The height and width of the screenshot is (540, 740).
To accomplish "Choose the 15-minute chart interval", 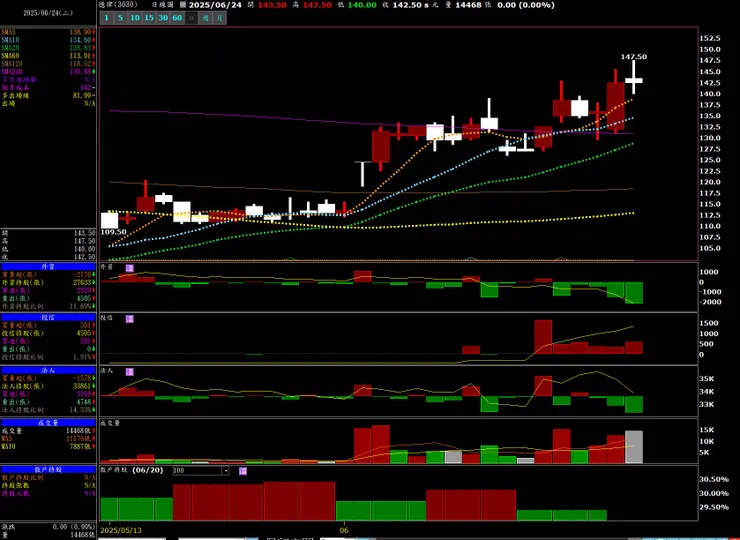I will pos(149,18).
